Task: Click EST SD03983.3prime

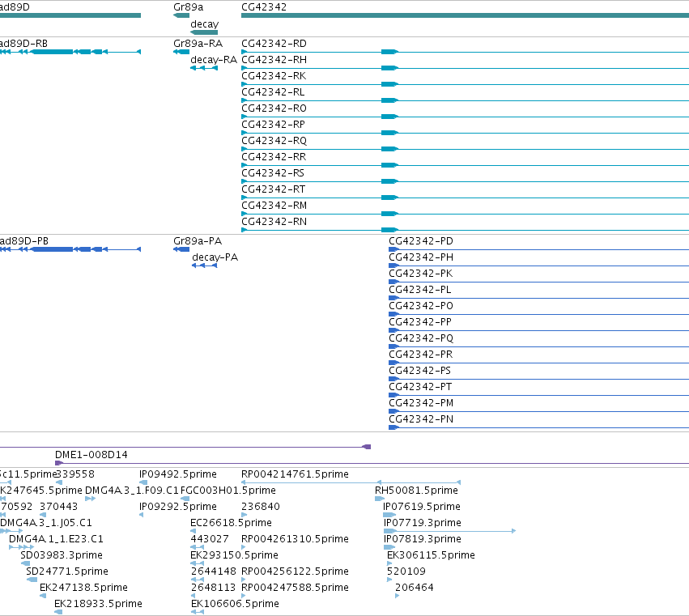Action: point(61,555)
